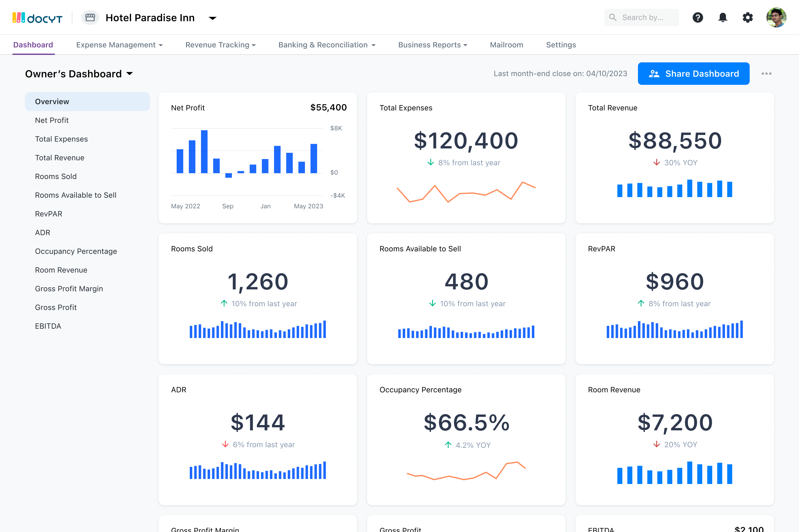This screenshot has height=532, width=799.
Task: Open the three-dot menu near Share Dashboard
Action: 767,73
